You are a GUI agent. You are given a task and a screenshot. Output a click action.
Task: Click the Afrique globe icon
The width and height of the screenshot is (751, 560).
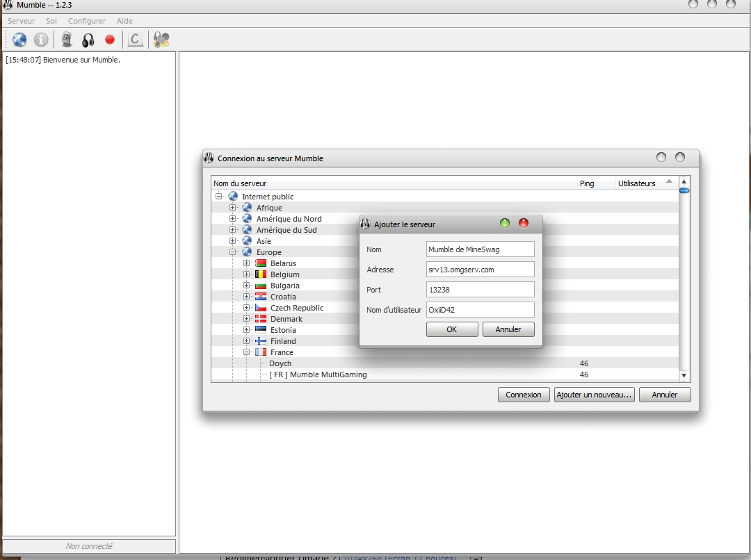[x=247, y=207]
